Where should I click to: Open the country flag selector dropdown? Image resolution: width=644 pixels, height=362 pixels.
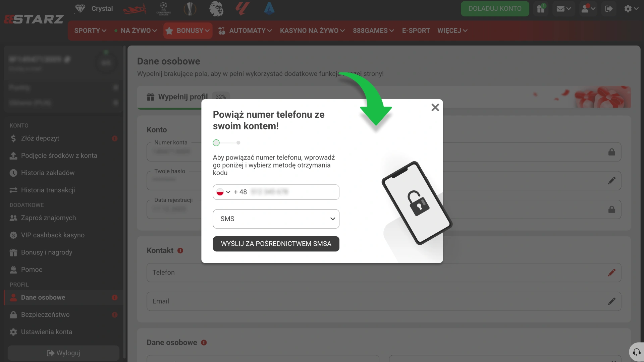point(223,192)
